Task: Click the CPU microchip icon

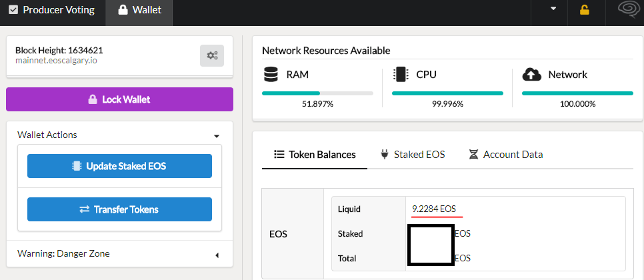Action: [x=401, y=74]
